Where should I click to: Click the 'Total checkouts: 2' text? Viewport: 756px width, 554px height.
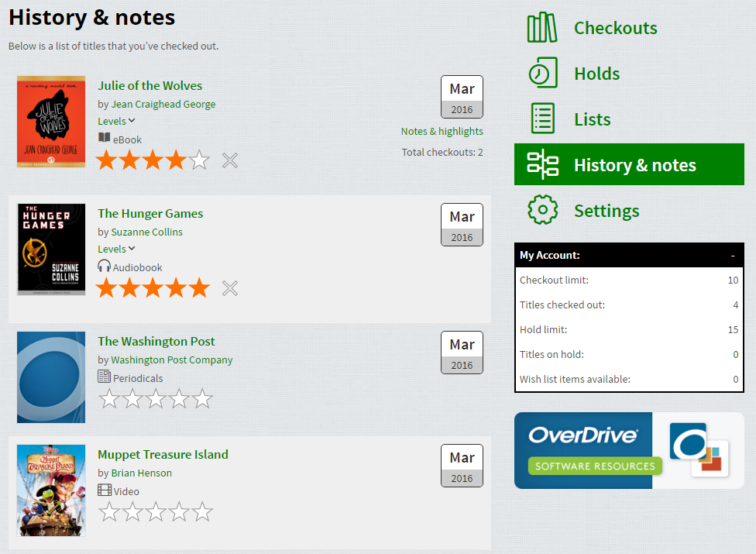tap(442, 153)
